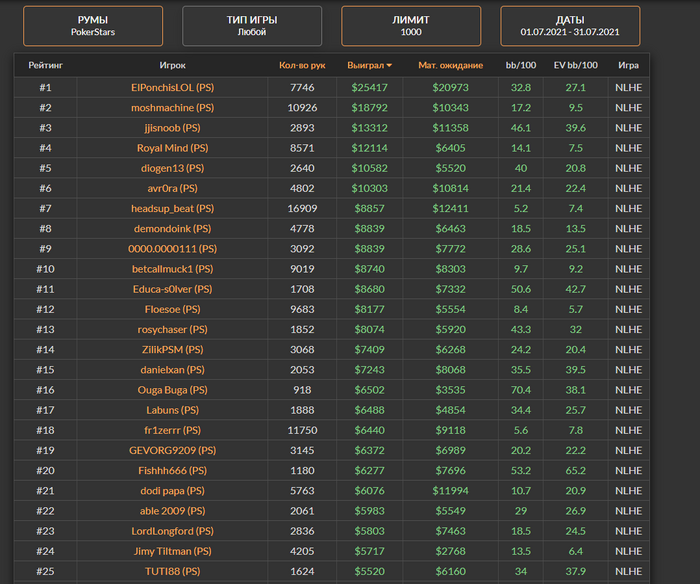The image size is (700, 584).
Task: Select expected value $2768
Action: [450, 551]
